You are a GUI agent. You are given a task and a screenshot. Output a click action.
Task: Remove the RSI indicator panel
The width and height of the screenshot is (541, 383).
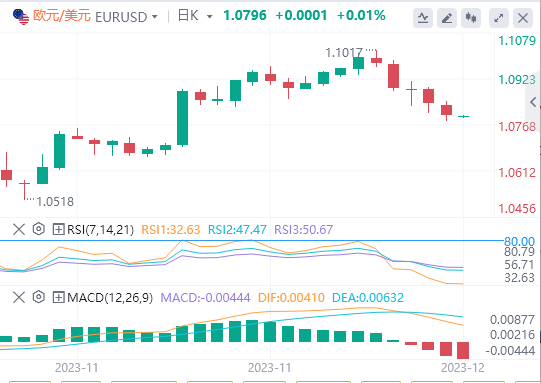[19, 229]
